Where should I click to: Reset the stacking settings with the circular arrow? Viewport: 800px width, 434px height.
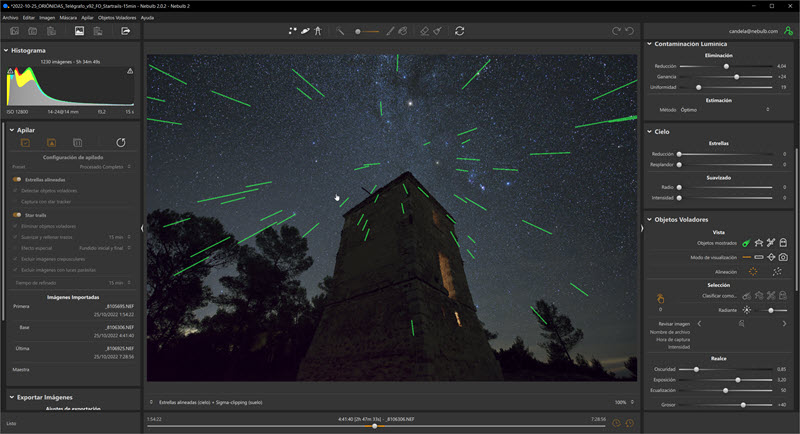[x=120, y=143]
